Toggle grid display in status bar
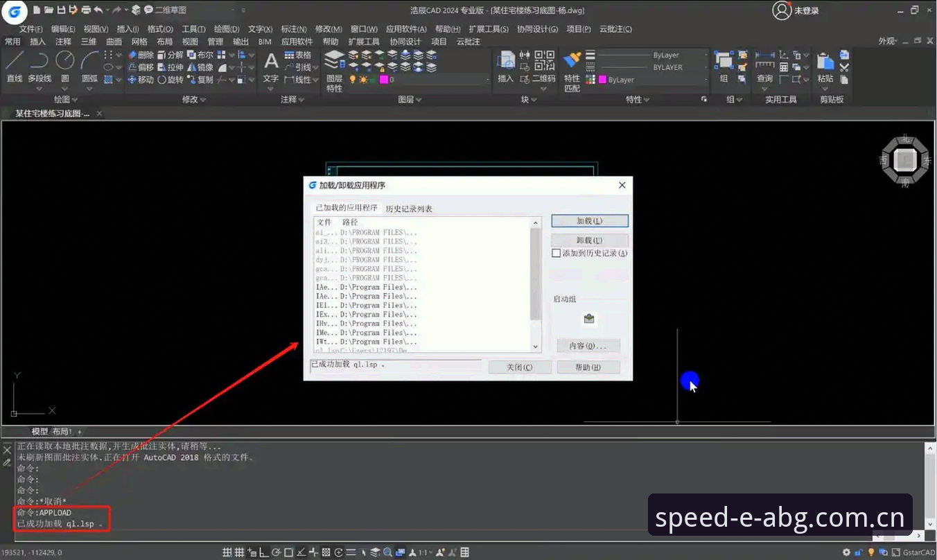The image size is (937, 560). pos(239,552)
